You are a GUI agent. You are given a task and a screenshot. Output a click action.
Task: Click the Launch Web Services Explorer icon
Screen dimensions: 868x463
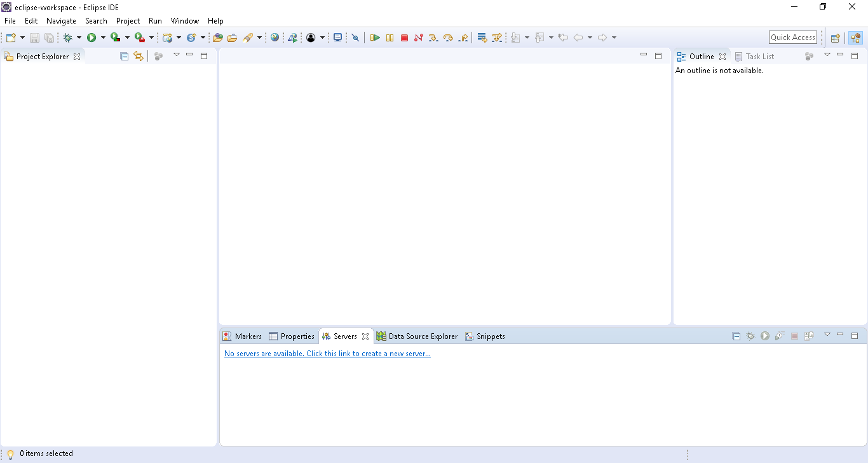pos(292,38)
